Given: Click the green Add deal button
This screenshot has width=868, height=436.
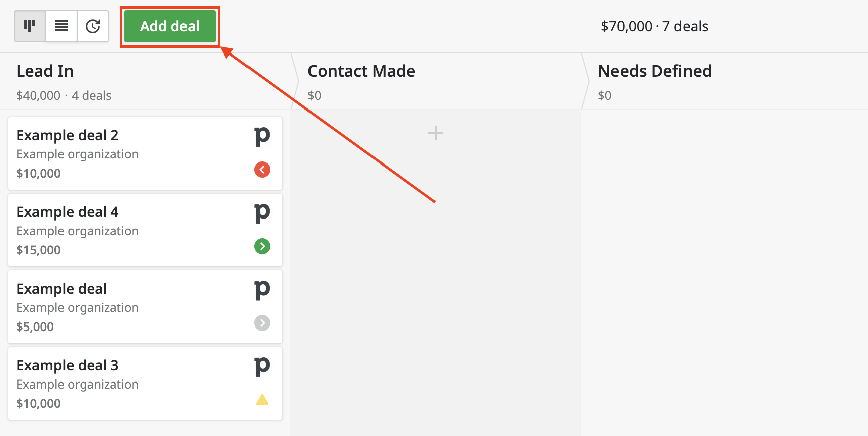Looking at the screenshot, I should tap(170, 26).
